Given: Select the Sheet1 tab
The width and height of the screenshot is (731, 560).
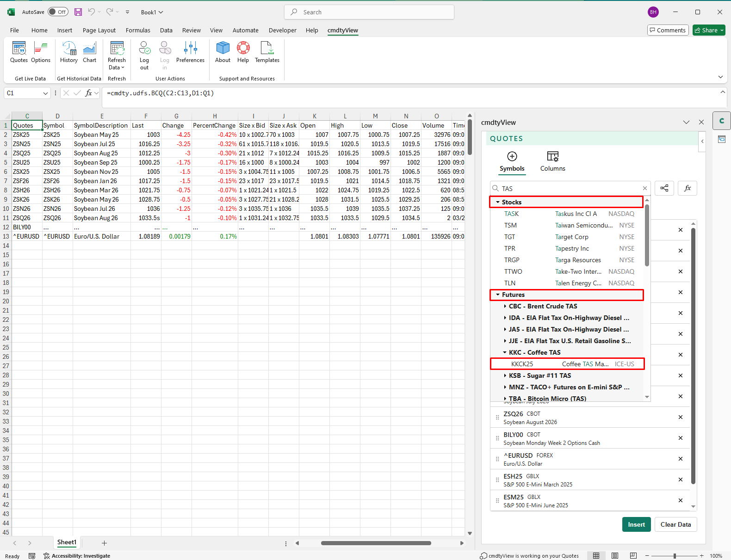Looking at the screenshot, I should coord(67,542).
